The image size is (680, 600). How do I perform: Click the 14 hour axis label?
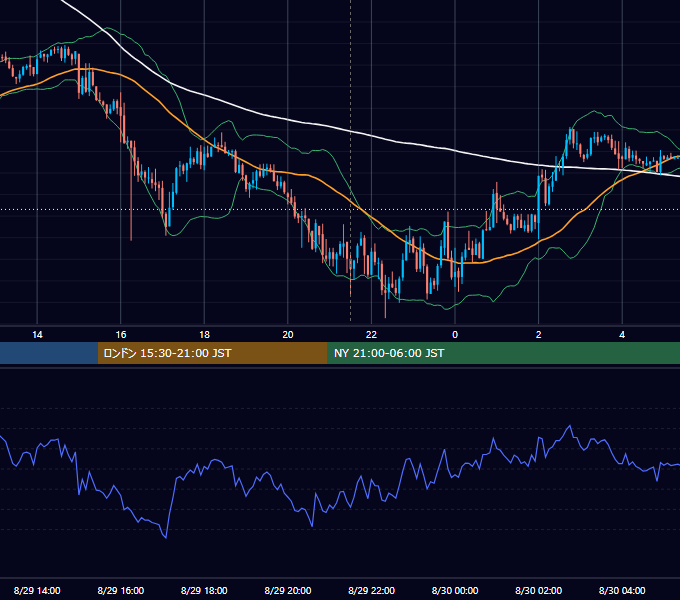pos(37,335)
